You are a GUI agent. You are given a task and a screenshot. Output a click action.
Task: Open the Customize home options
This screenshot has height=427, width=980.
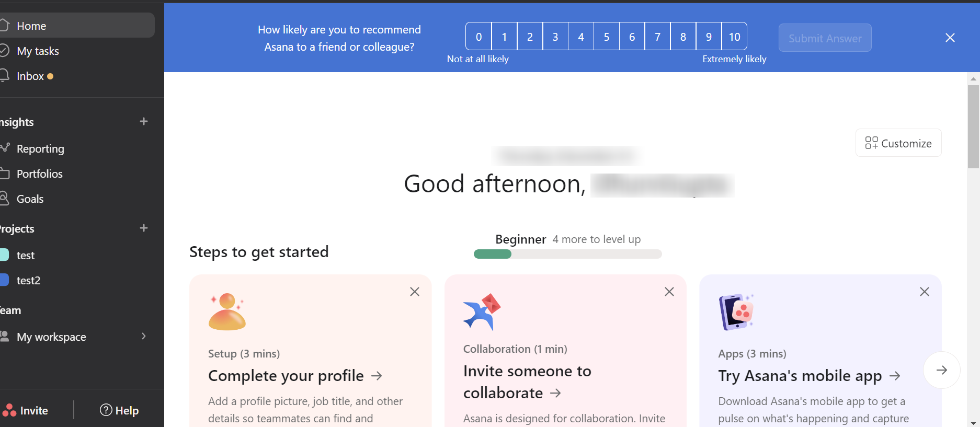tap(898, 143)
